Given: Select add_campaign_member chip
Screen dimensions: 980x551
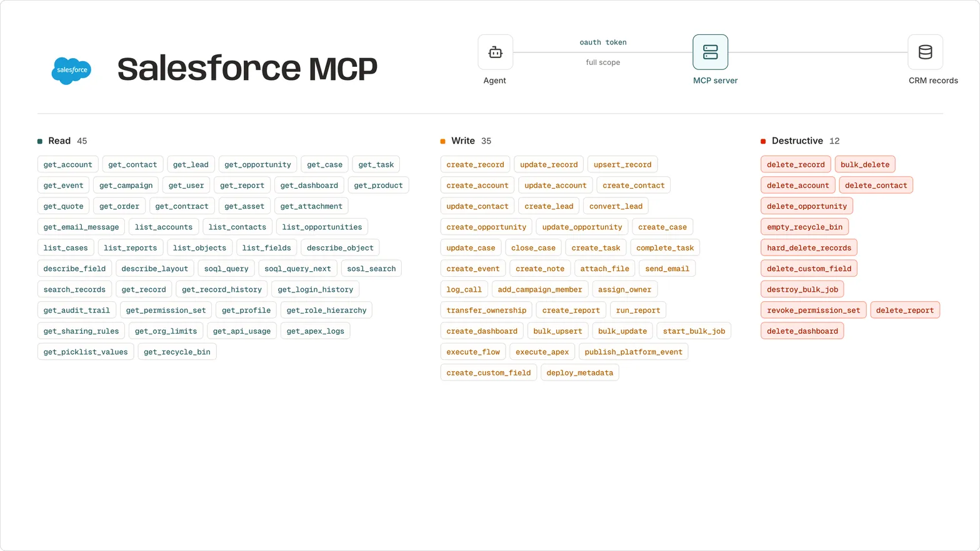Looking at the screenshot, I should (540, 289).
